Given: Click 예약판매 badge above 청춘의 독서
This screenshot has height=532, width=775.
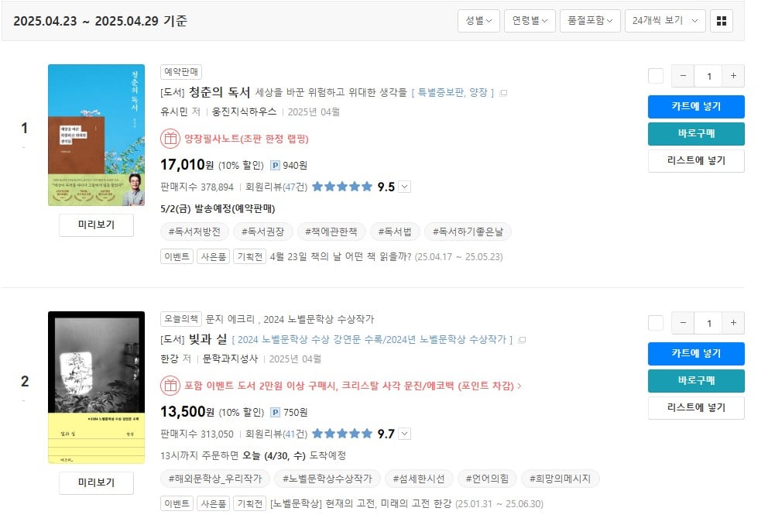Looking at the screenshot, I should [181, 72].
